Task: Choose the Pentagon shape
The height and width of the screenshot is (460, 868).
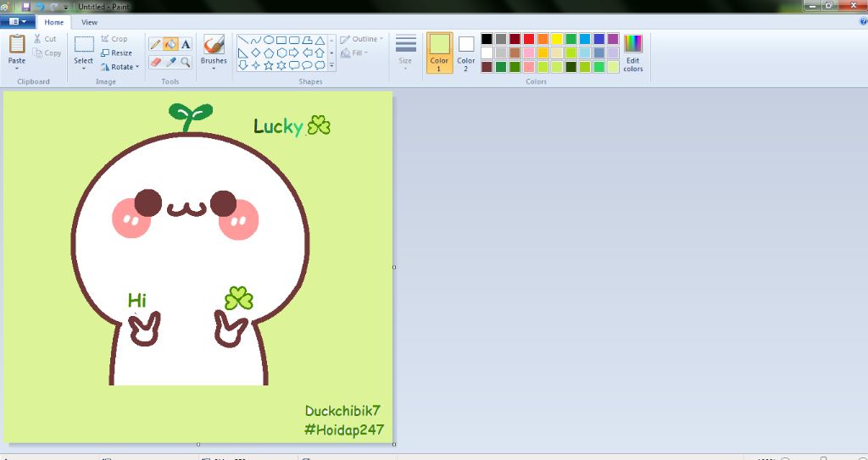Action: pos(269,53)
